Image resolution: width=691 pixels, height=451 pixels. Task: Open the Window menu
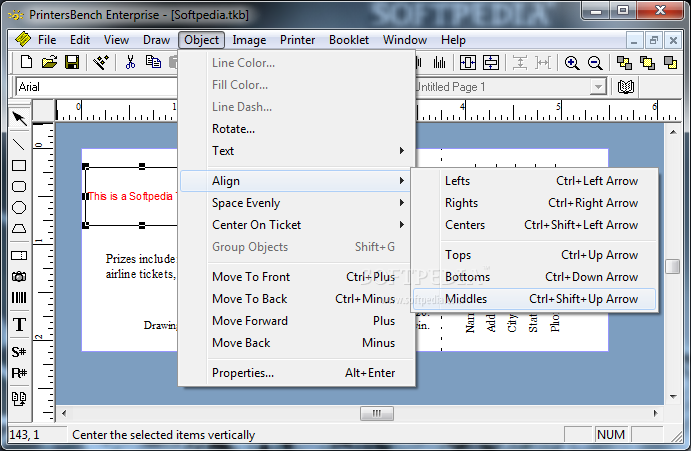(x=405, y=40)
